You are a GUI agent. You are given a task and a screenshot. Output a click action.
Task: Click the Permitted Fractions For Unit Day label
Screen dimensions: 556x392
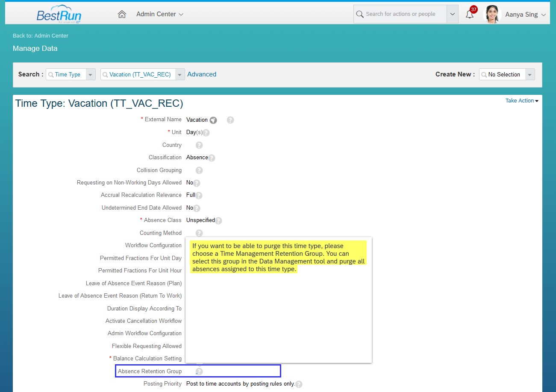(141, 258)
